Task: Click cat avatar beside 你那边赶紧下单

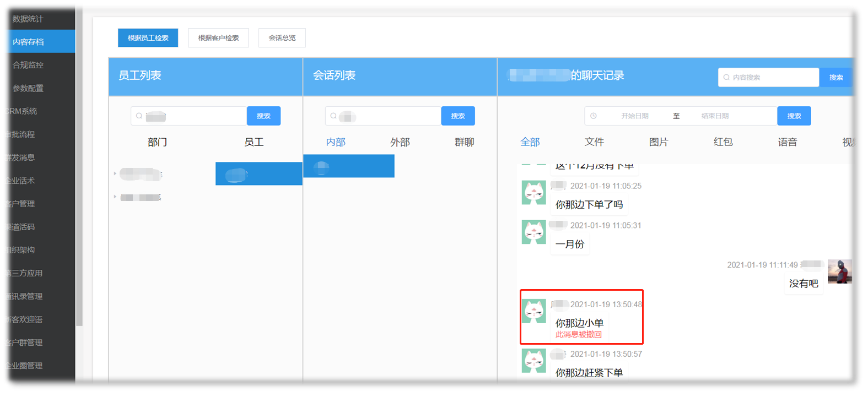Action: click(x=533, y=361)
